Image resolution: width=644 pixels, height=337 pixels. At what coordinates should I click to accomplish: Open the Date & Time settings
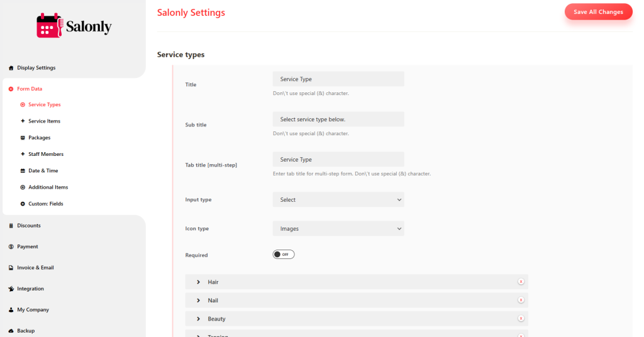(x=43, y=171)
